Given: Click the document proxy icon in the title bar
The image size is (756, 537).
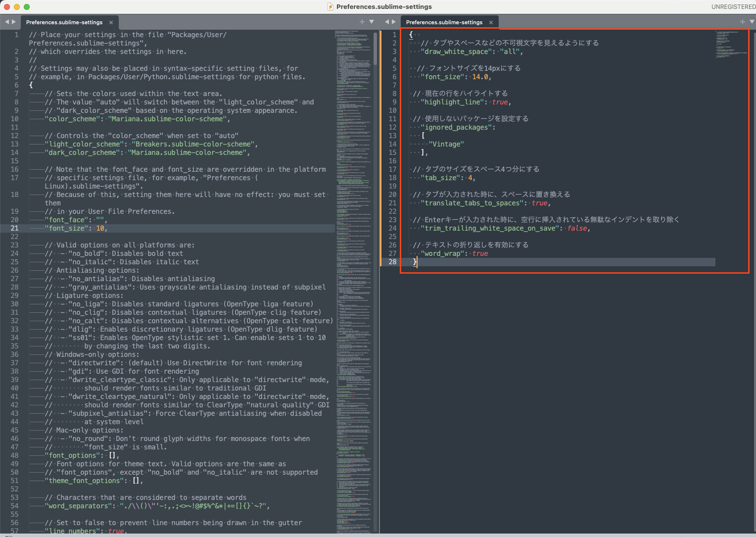Looking at the screenshot, I should [x=330, y=6].
